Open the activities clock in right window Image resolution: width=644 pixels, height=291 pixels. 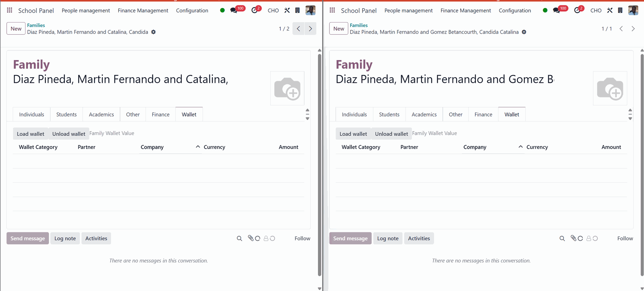(x=577, y=10)
